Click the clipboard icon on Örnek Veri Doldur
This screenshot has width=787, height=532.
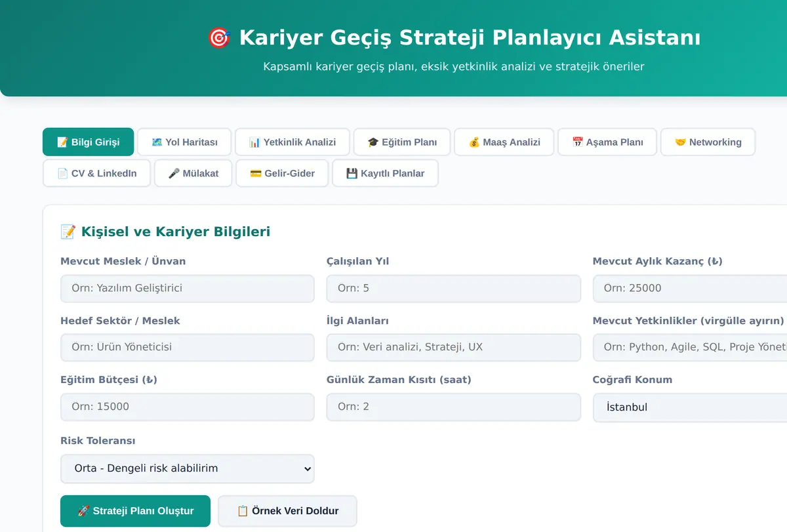(243, 511)
